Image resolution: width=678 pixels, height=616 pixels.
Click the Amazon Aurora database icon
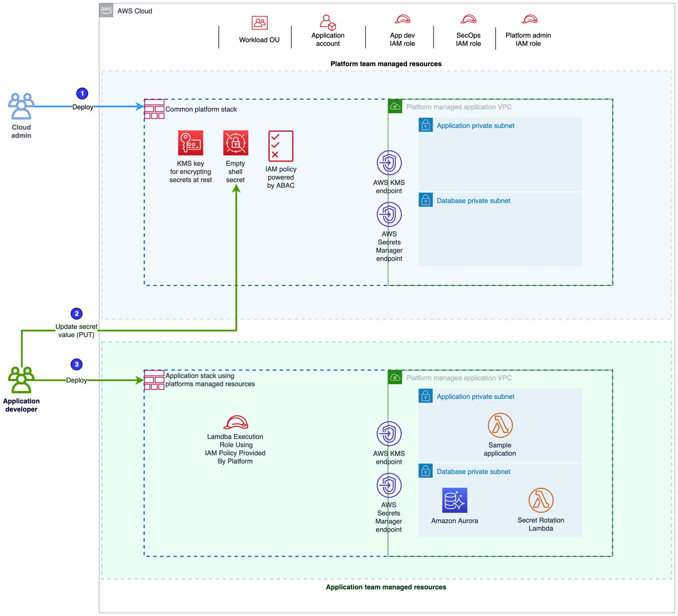454,500
